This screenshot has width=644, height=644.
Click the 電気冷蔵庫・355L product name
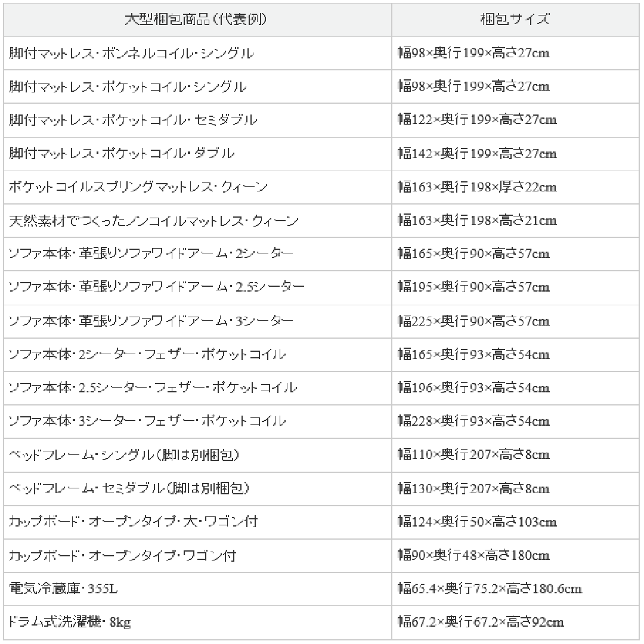pos(63,589)
